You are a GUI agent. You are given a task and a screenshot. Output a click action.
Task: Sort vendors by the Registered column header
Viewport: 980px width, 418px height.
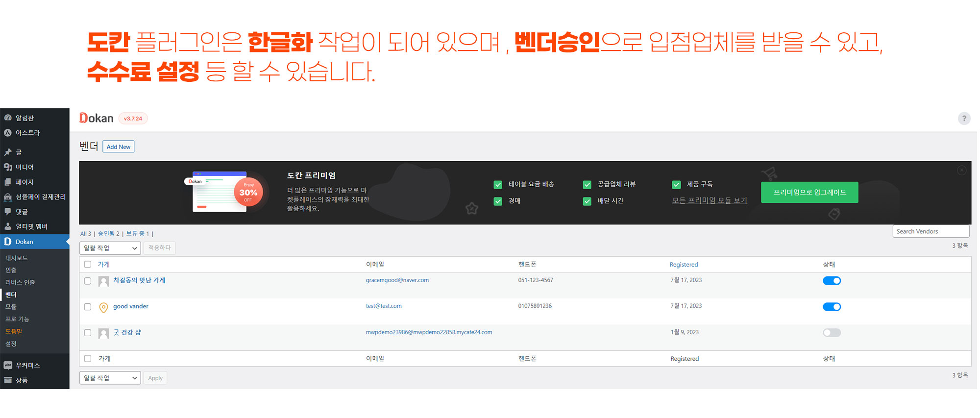coord(684,265)
